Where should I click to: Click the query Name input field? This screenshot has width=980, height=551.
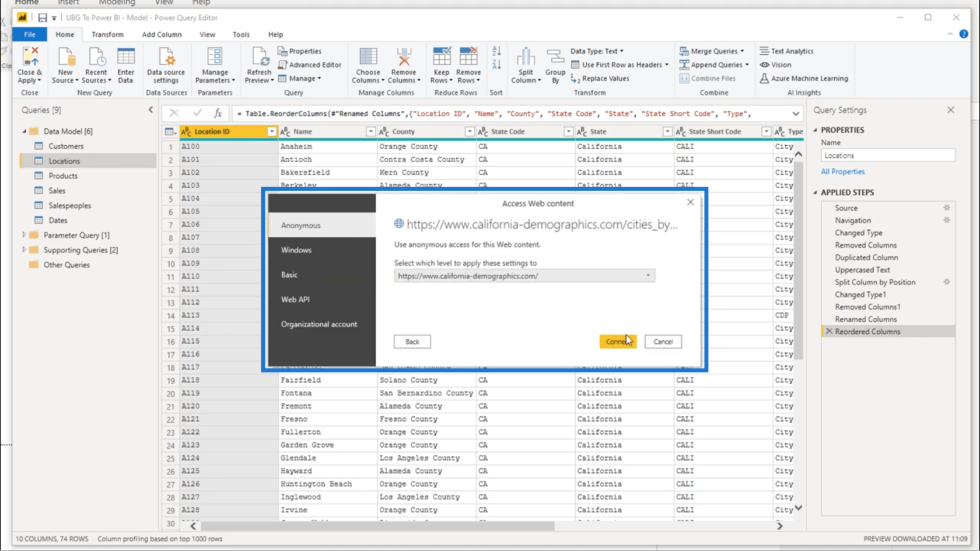(x=888, y=156)
